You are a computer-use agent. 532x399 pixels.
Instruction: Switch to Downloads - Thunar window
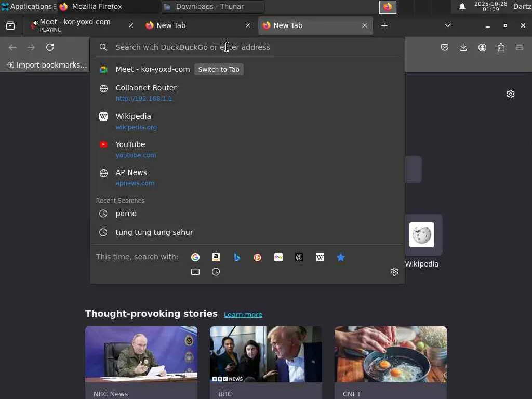pos(212,6)
